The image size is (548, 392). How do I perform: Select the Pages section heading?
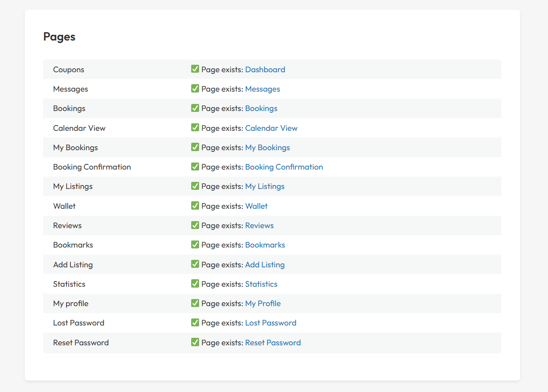coord(59,37)
